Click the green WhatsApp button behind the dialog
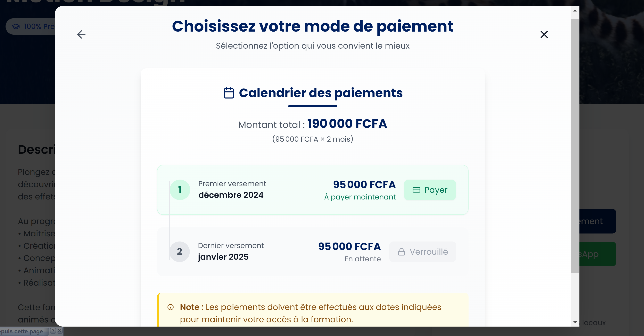 597,254
